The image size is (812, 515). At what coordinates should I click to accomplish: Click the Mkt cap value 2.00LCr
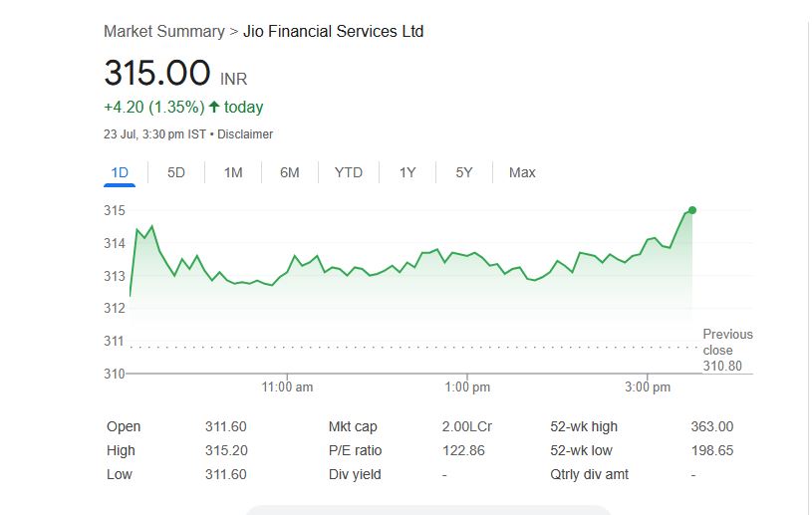(467, 426)
